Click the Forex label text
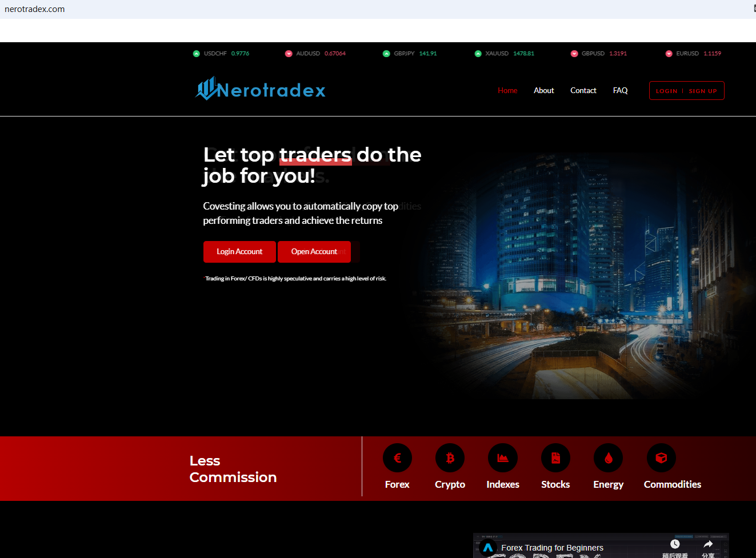 (397, 484)
